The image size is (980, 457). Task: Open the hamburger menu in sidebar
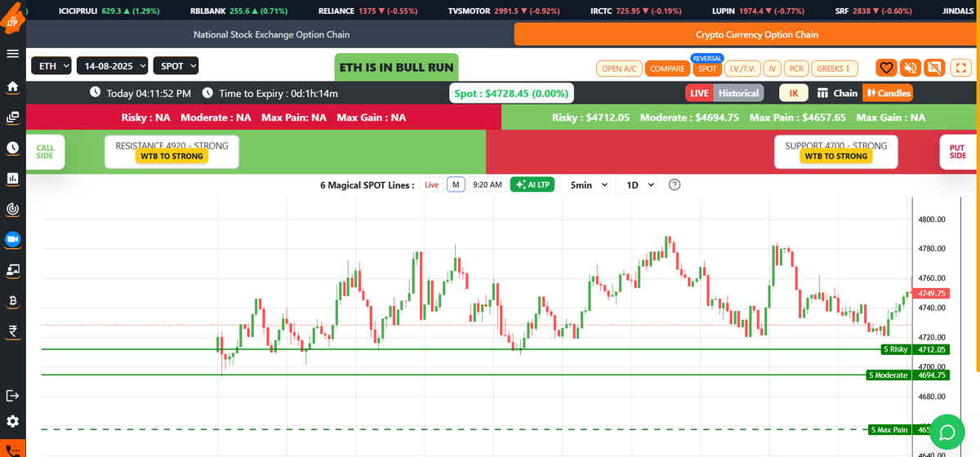coord(12,54)
